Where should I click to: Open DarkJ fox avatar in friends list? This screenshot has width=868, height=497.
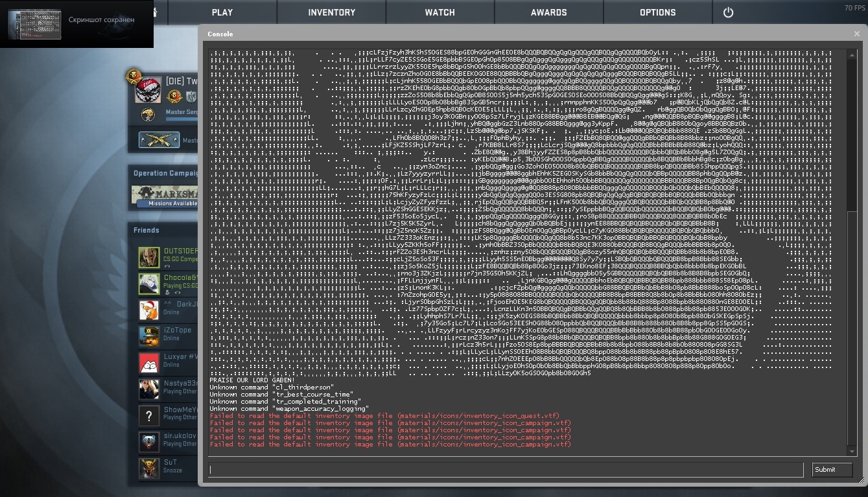pyautogui.click(x=149, y=310)
